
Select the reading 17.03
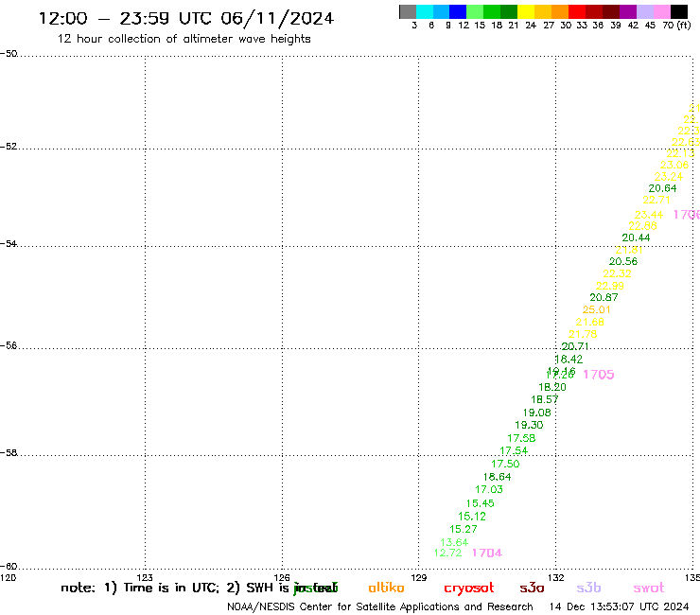point(489,489)
